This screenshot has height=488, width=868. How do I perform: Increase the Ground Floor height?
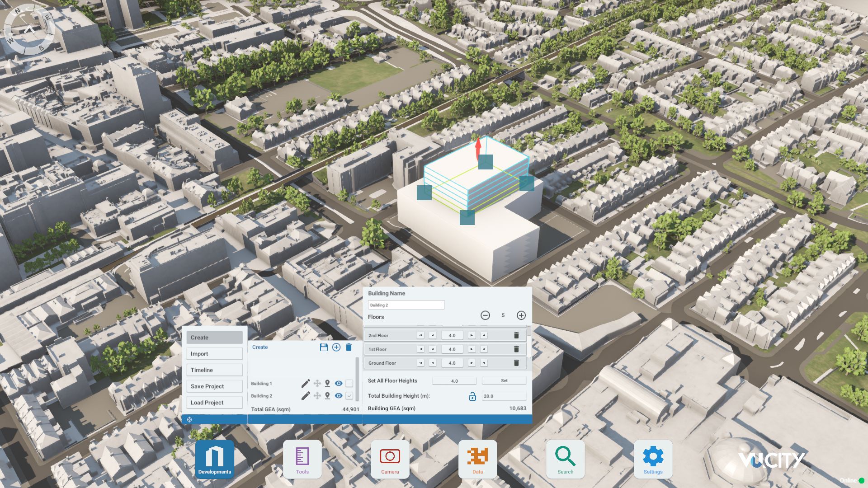pos(472,363)
